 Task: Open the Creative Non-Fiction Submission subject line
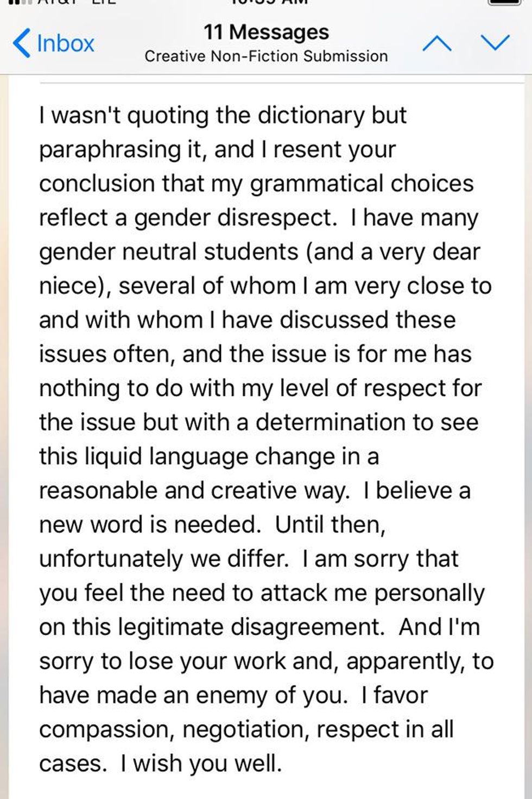(x=265, y=55)
